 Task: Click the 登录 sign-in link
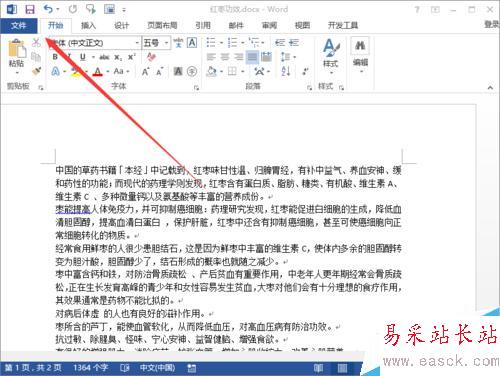492,24
